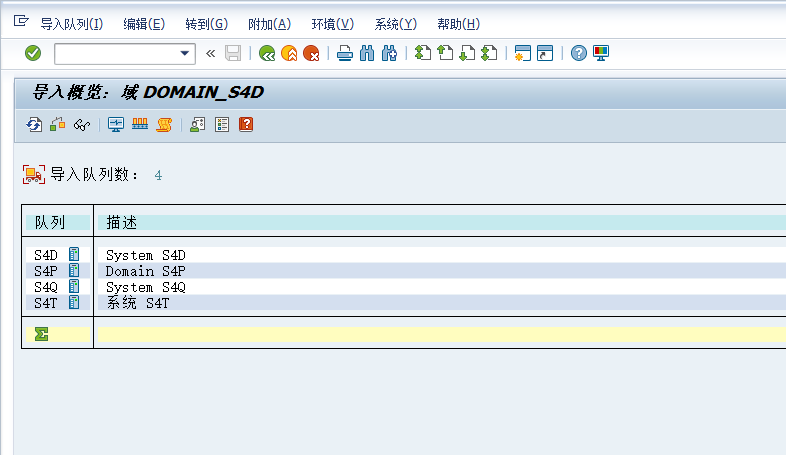Click the Print icon
Screen dimensions: 786x455
point(345,53)
